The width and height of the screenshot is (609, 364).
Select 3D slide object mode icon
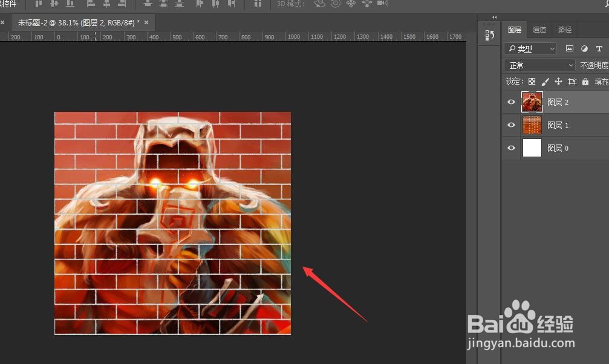point(366,4)
